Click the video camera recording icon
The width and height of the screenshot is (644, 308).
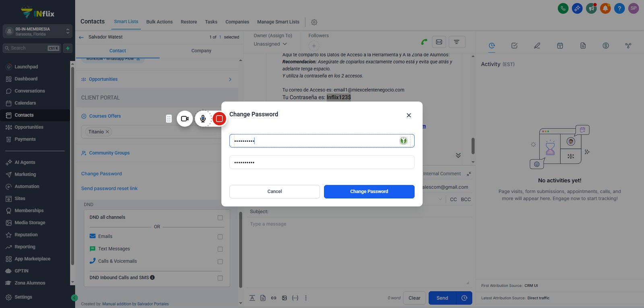185,119
